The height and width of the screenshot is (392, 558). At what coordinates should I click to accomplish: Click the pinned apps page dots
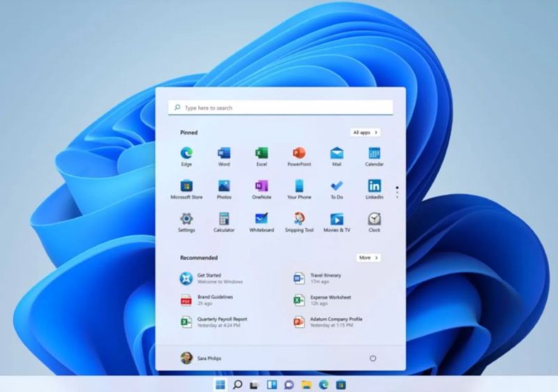coord(397,191)
